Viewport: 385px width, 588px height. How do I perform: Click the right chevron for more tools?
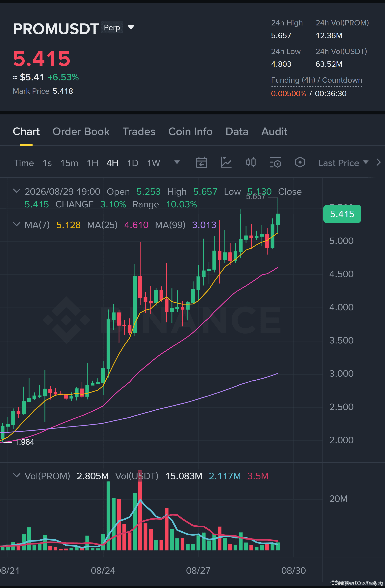[x=379, y=162]
